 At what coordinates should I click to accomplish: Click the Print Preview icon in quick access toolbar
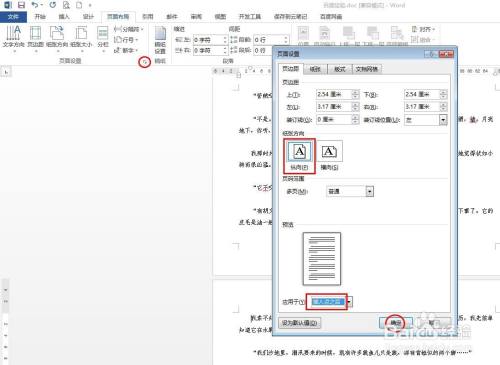[66, 5]
